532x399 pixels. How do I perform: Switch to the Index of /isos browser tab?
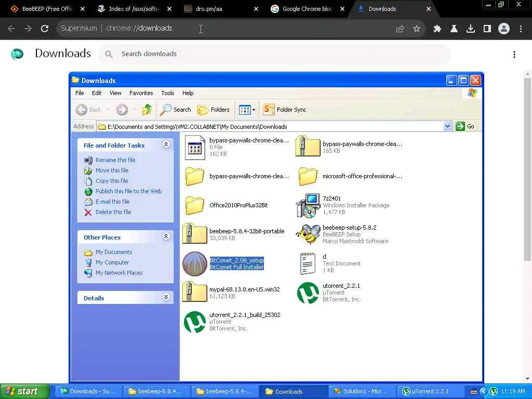pyautogui.click(x=135, y=9)
